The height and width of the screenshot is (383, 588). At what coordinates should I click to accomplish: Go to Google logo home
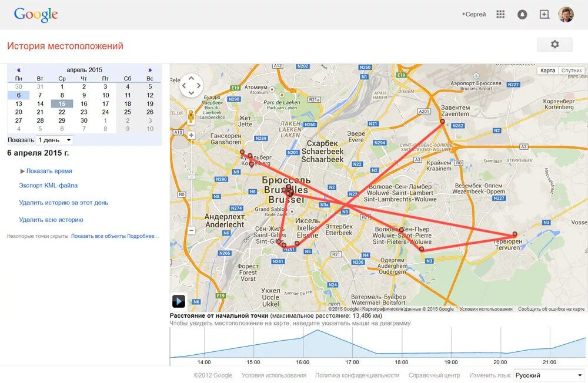click(x=36, y=15)
